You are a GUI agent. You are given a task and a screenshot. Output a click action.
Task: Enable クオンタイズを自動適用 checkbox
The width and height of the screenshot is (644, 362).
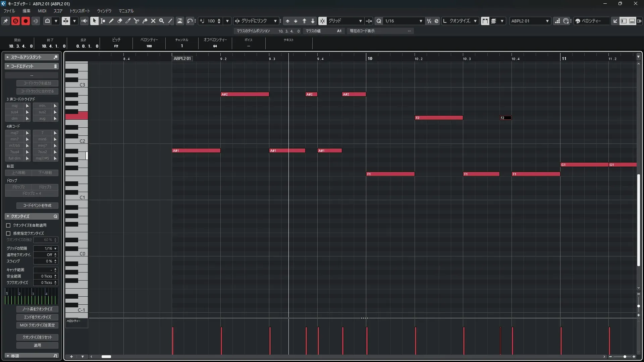click(x=8, y=225)
